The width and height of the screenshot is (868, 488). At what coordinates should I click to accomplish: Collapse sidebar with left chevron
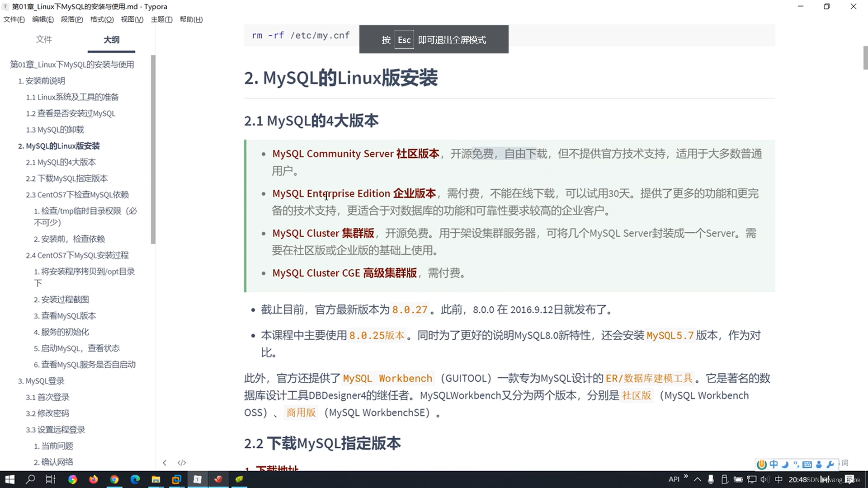click(165, 463)
